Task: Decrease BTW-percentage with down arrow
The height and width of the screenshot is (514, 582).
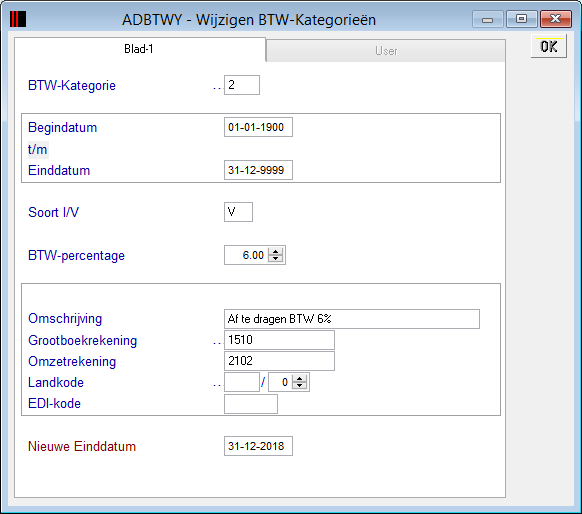Action: point(275,259)
